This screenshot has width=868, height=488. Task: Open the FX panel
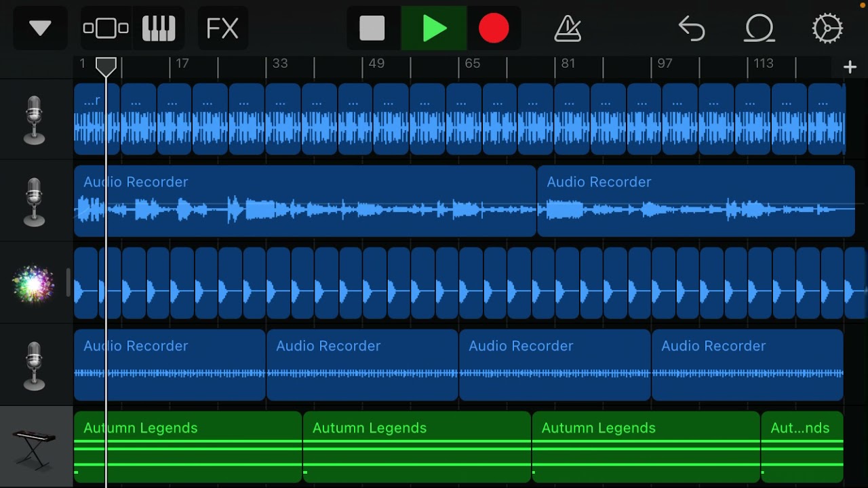coord(222,28)
